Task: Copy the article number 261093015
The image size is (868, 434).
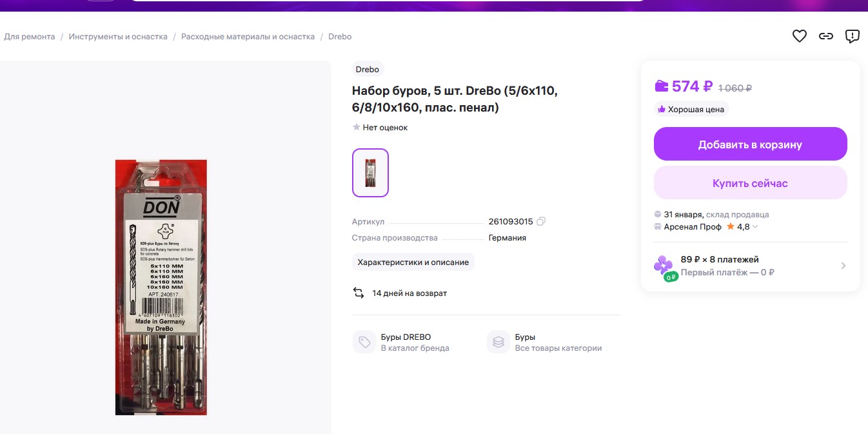Action: (541, 222)
